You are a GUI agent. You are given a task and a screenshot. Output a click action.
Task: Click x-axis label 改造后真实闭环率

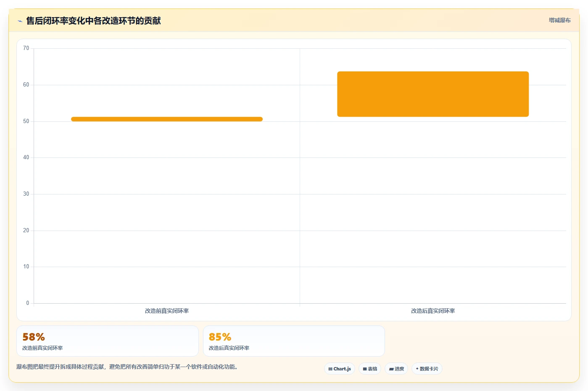pyautogui.click(x=433, y=311)
